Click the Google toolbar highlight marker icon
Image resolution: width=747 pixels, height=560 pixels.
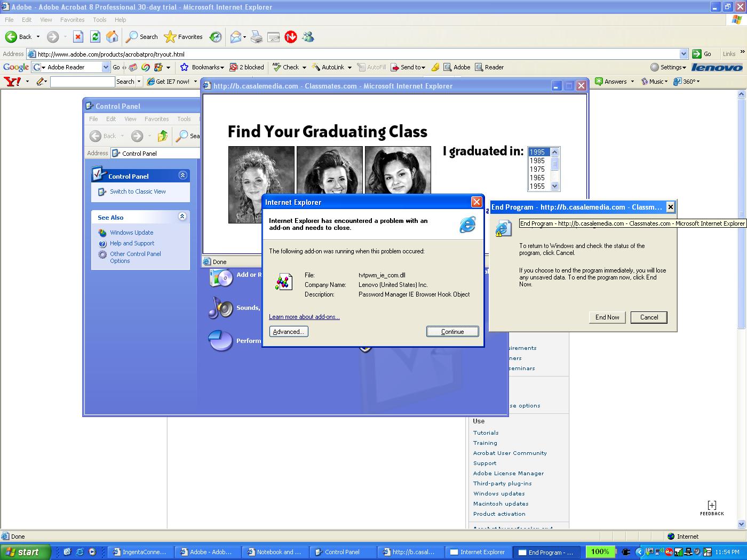click(435, 67)
